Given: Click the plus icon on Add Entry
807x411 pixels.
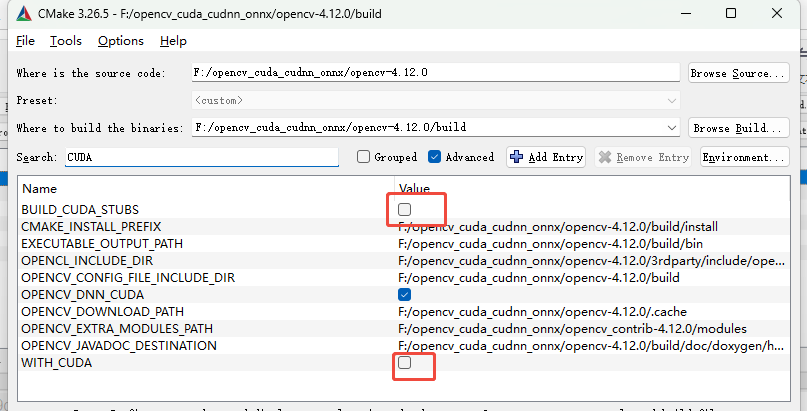Looking at the screenshot, I should click(x=517, y=157).
